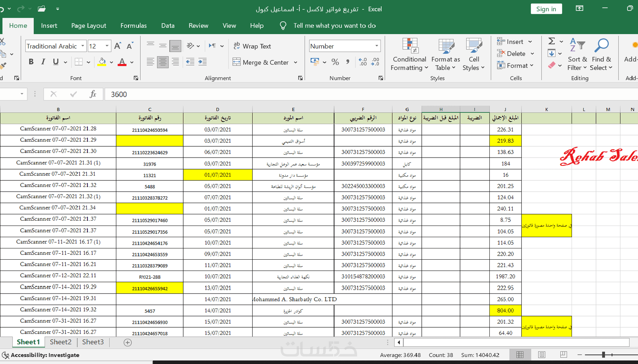This screenshot has height=364, width=638.
Task: Open the font name dropdown
Action: click(83, 46)
